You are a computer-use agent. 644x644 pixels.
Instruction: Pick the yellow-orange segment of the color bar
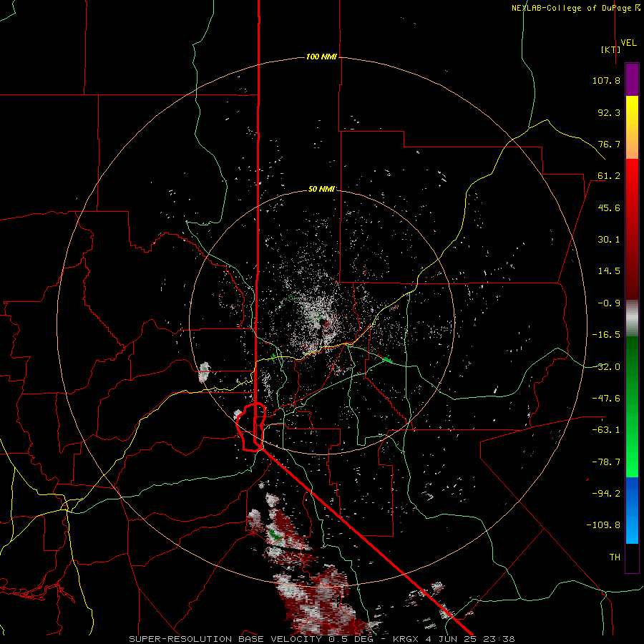tap(632, 127)
